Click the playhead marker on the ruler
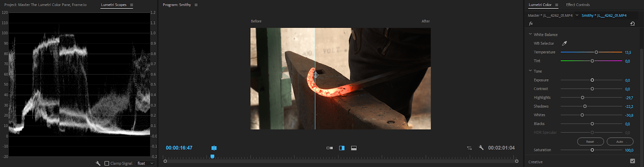Image resolution: width=644 pixels, height=167 pixels. [213, 157]
